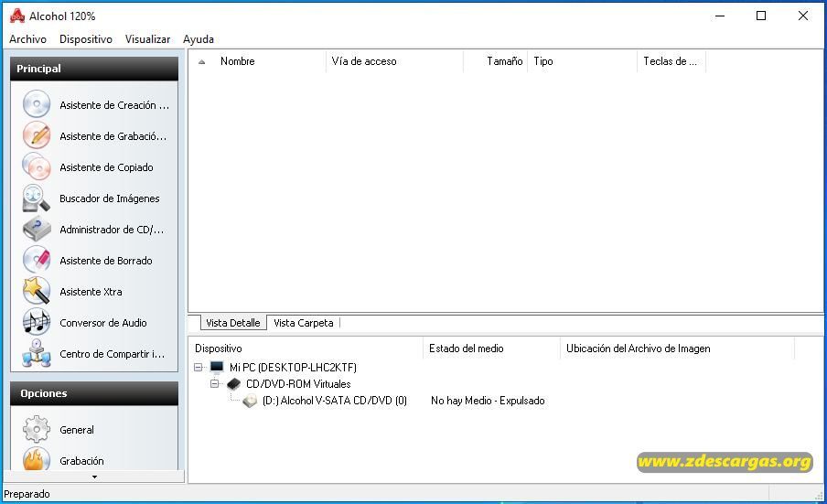
Task: Switch to the Vista Detalle tab
Action: [x=233, y=323]
